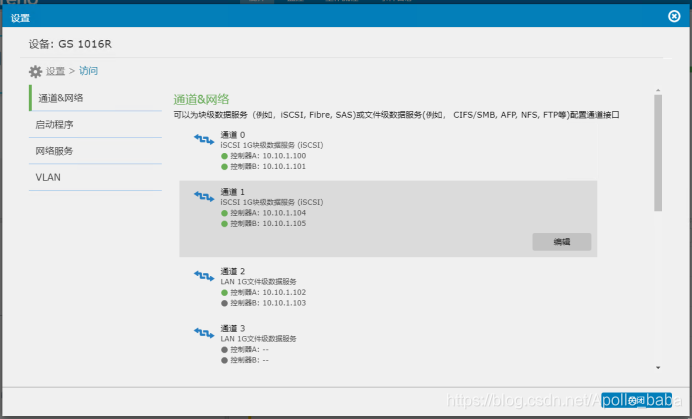Click green status dot for controller B 10.10.1.101
692x419 pixels.
(224, 166)
